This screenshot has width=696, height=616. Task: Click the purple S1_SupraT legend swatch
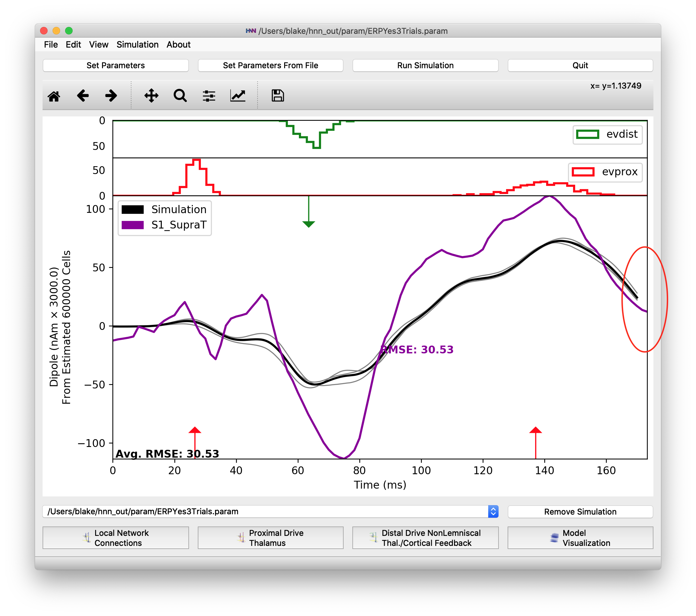point(133,225)
